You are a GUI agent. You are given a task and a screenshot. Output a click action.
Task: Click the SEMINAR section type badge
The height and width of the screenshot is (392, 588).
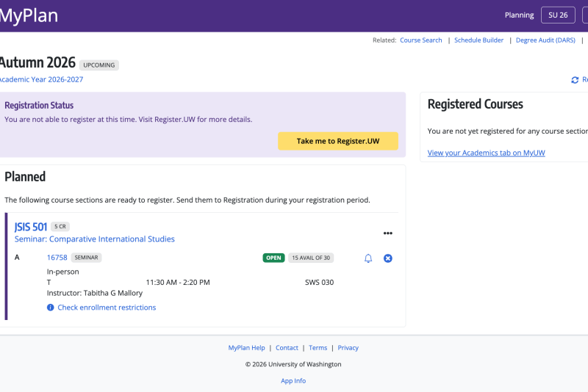86,258
